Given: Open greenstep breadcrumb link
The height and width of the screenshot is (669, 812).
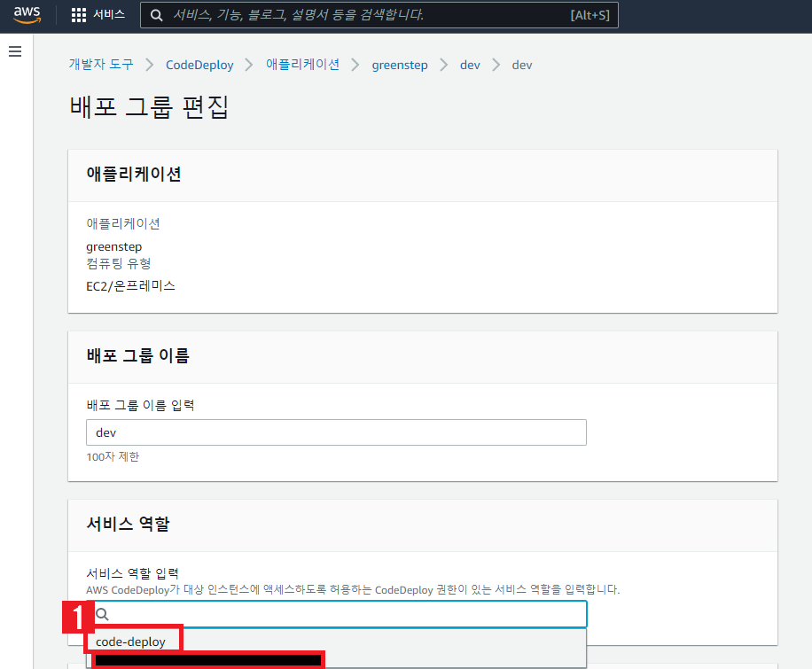Looking at the screenshot, I should pyautogui.click(x=400, y=66).
